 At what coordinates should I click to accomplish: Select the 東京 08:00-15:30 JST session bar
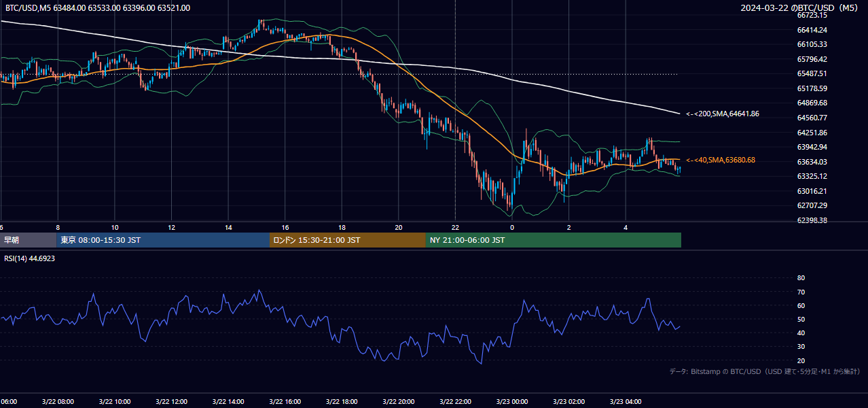[163, 240]
